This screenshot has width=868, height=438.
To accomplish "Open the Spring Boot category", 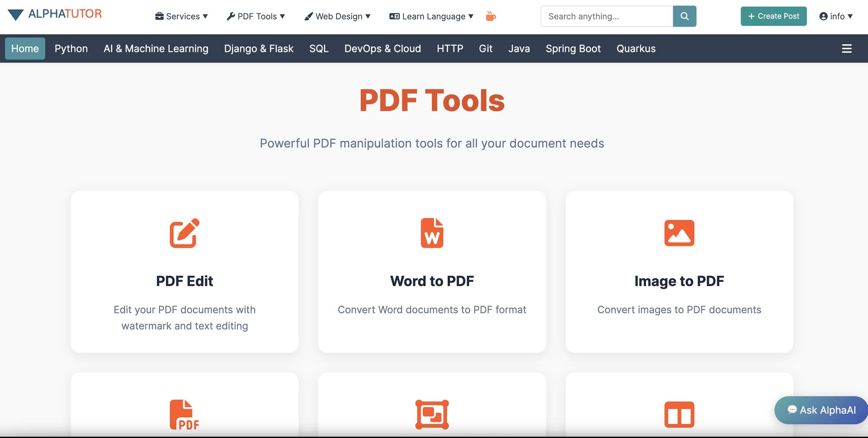I will pyautogui.click(x=573, y=49).
